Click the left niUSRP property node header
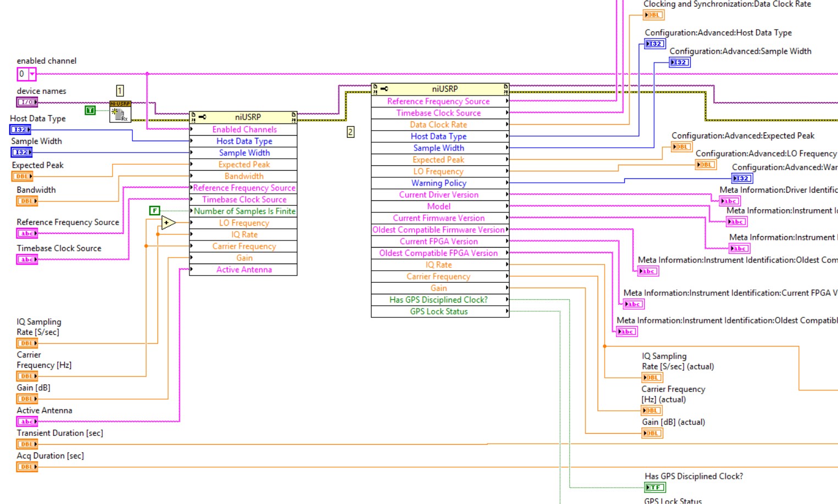Viewport: 838px width, 504px height. pos(243,117)
